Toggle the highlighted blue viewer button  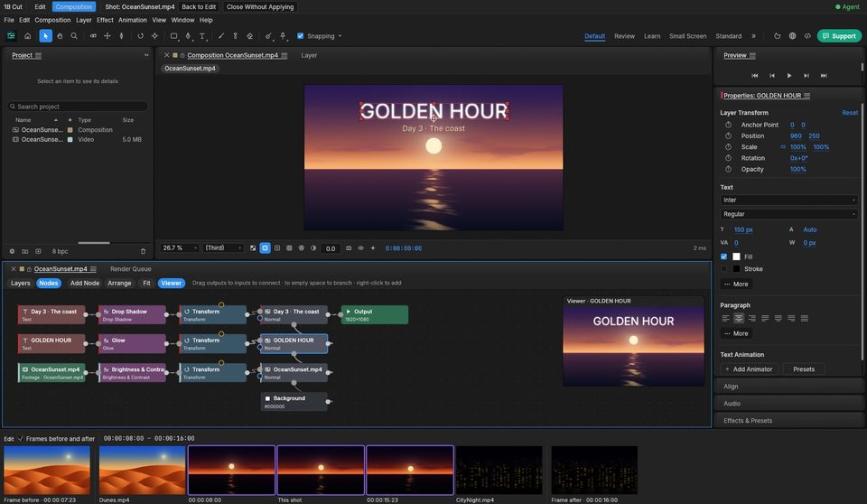265,248
